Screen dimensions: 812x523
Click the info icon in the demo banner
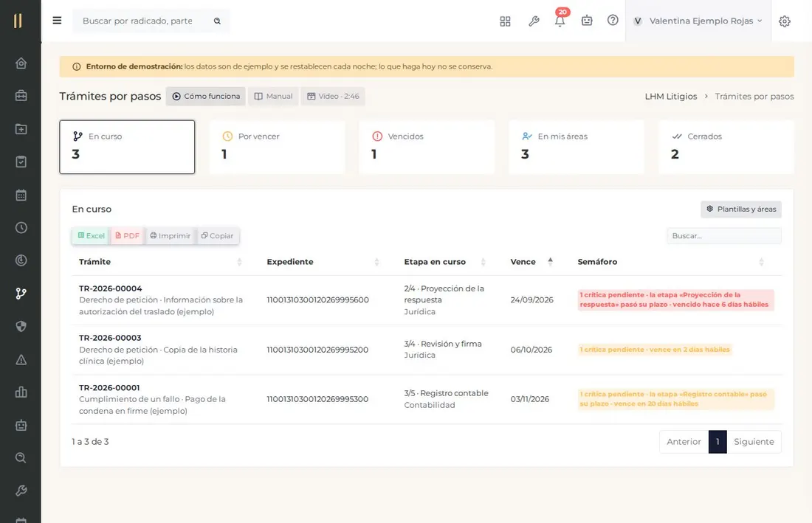click(x=77, y=66)
